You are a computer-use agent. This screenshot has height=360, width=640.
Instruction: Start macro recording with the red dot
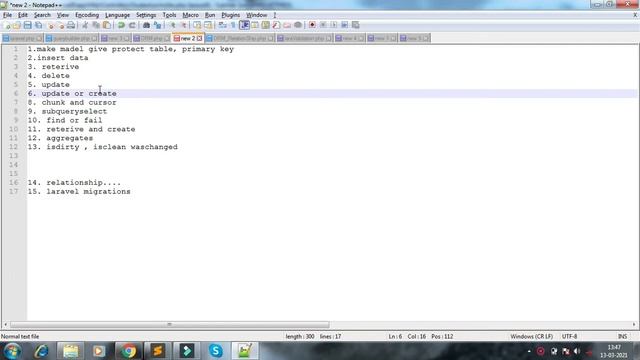312,25
